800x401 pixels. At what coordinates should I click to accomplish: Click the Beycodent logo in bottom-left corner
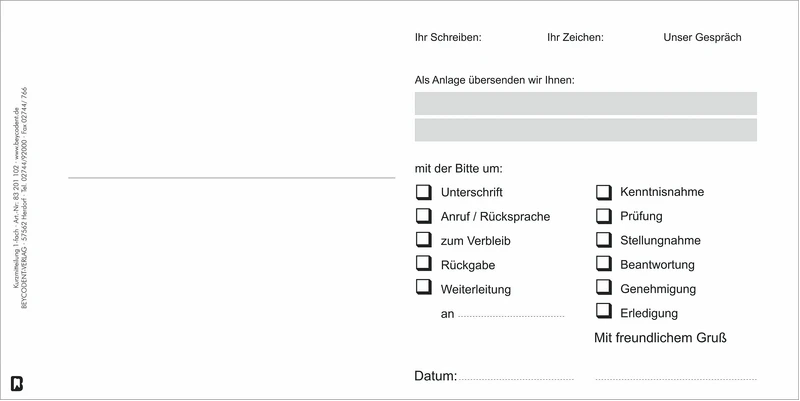click(17, 382)
